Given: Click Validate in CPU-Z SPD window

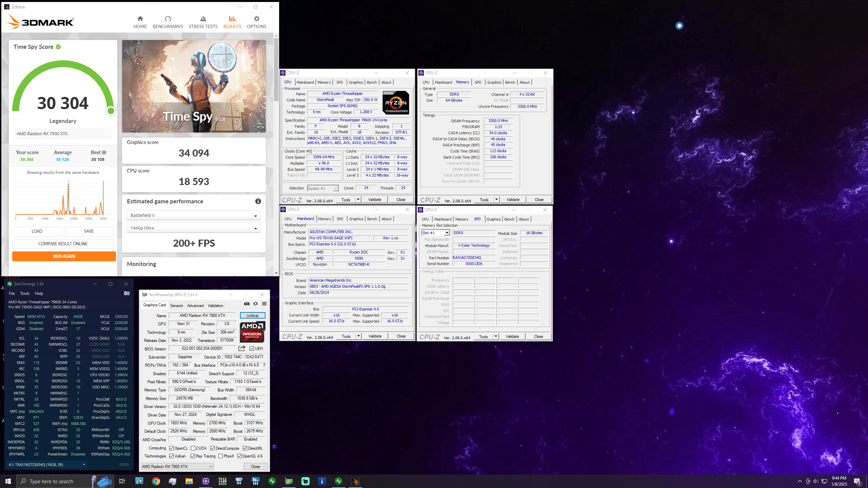Looking at the screenshot, I should [512, 337].
